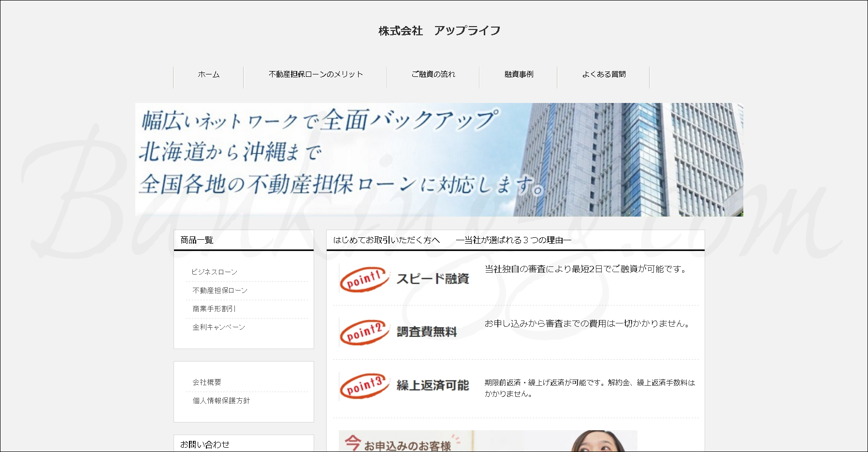Click the point2 badge icon
Viewport: 868px width, 452px height.
(364, 333)
